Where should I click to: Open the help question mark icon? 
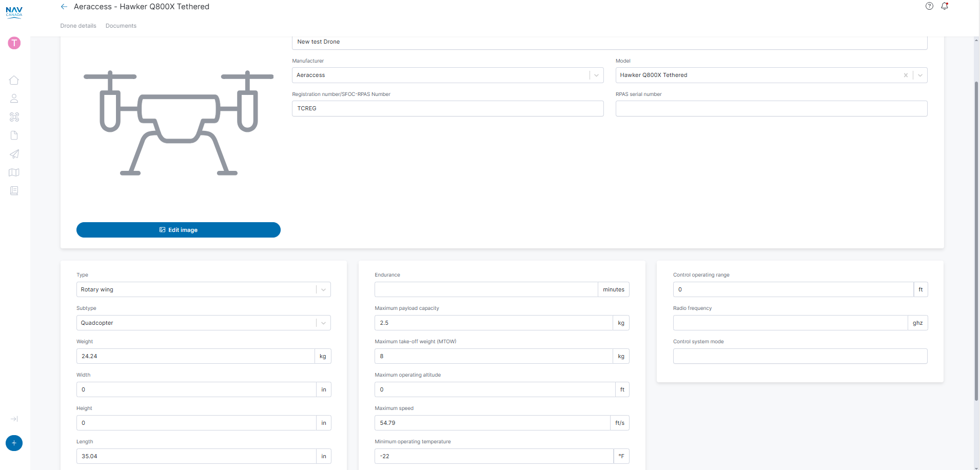(929, 6)
